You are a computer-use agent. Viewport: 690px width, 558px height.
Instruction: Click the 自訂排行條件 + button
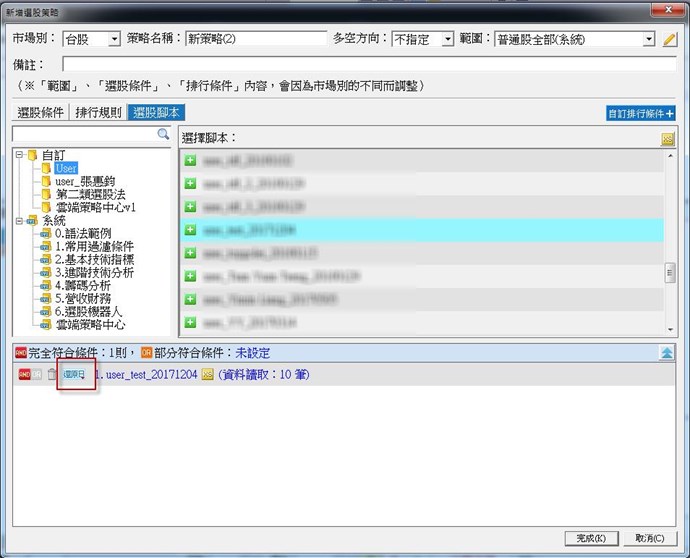pos(641,114)
